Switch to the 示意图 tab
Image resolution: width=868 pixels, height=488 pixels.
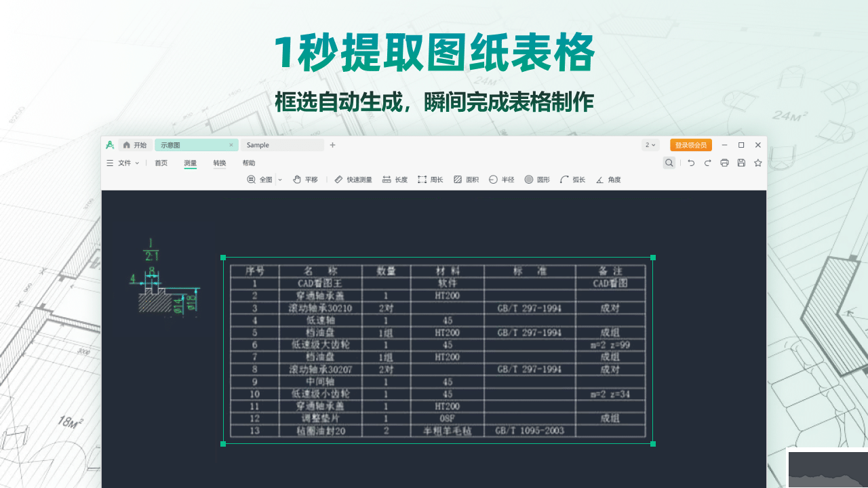pyautogui.click(x=197, y=145)
